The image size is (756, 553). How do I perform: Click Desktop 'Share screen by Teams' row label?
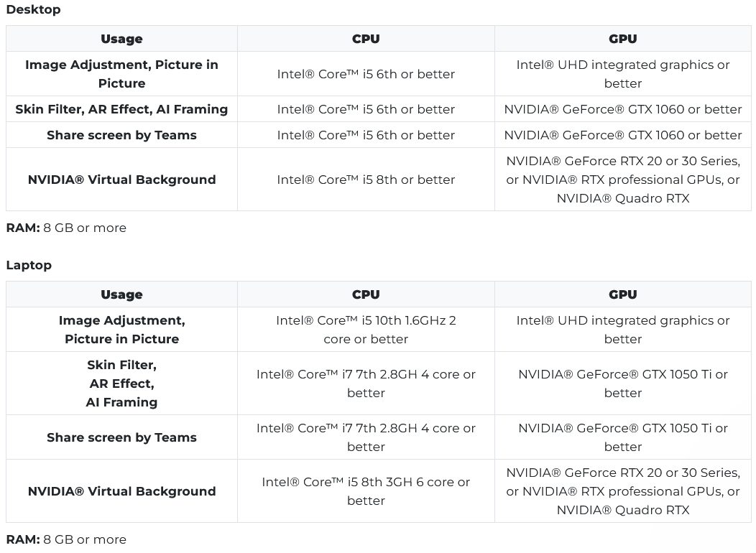[x=121, y=135]
